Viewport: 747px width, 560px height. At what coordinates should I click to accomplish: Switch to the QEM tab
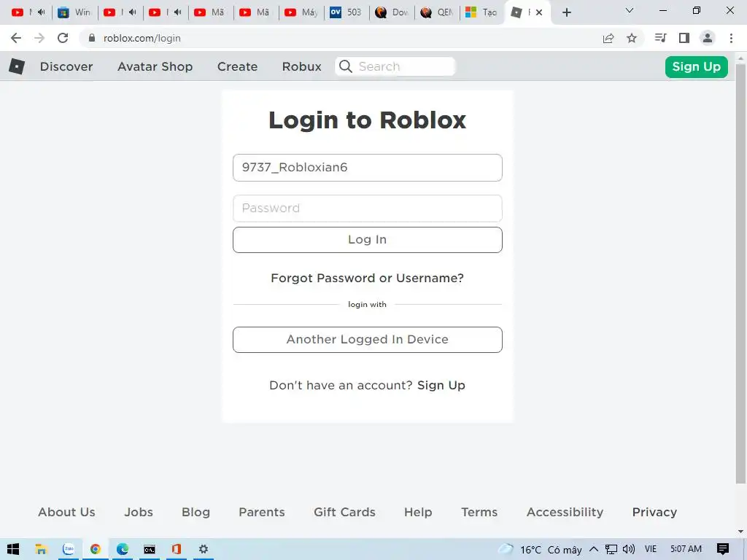pyautogui.click(x=437, y=12)
